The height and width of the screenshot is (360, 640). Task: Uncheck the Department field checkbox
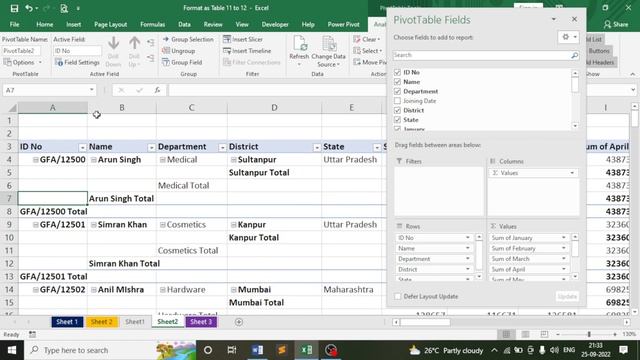(x=397, y=91)
